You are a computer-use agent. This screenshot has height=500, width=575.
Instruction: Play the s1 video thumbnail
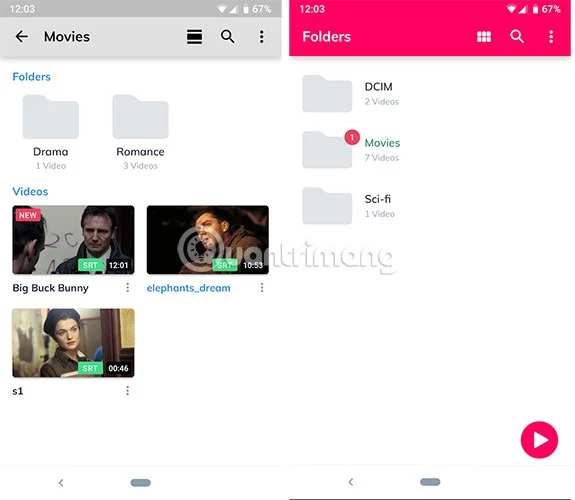[73, 343]
